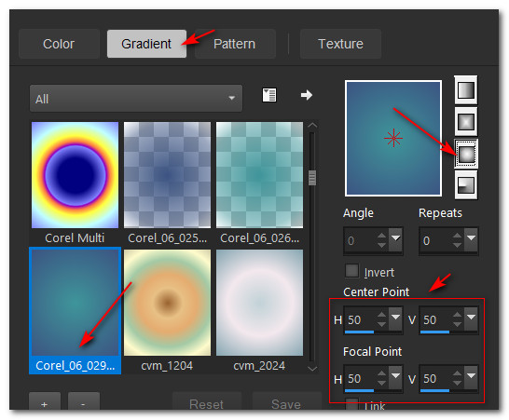Increase Angle with stepper arrows
Screen dimensions: 509x420
382,236
